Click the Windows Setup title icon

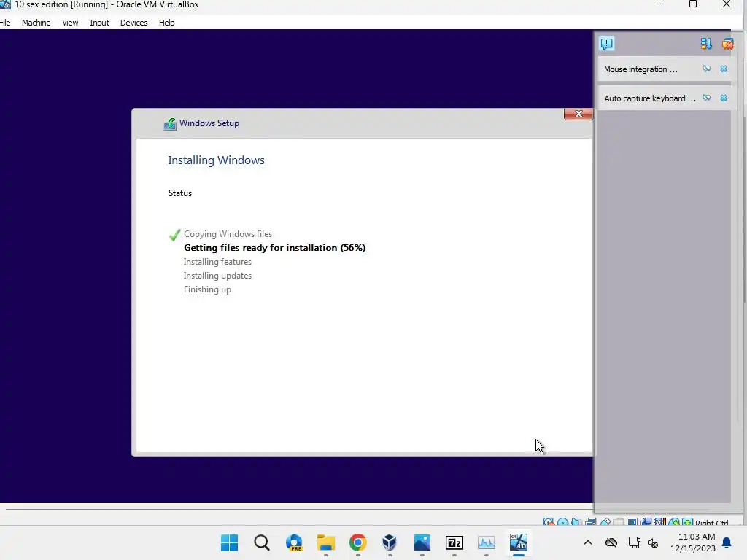pyautogui.click(x=170, y=124)
